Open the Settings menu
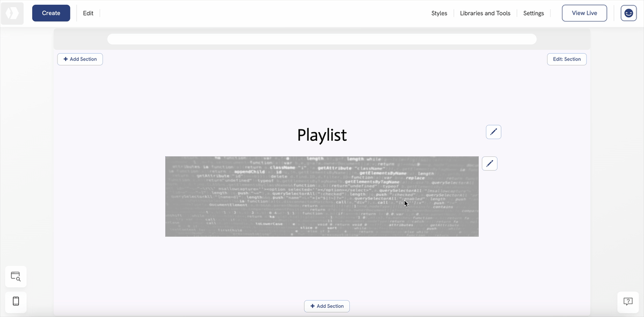644x317 pixels. pos(533,13)
